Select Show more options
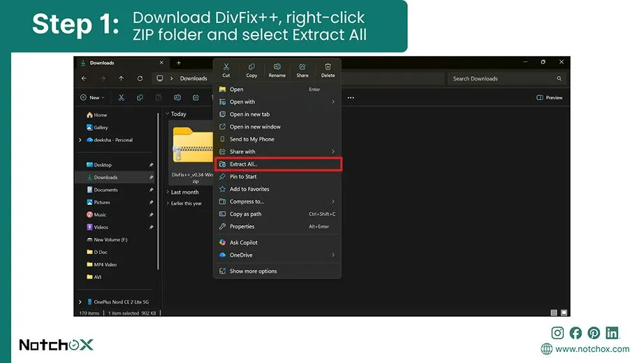Screen dimensions: 644x363 277,271
